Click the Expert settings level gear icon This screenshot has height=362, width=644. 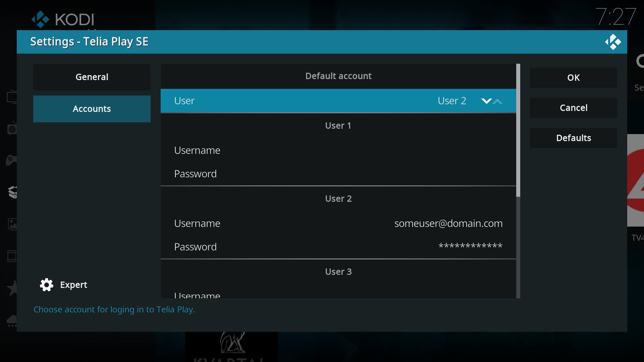[47, 285]
